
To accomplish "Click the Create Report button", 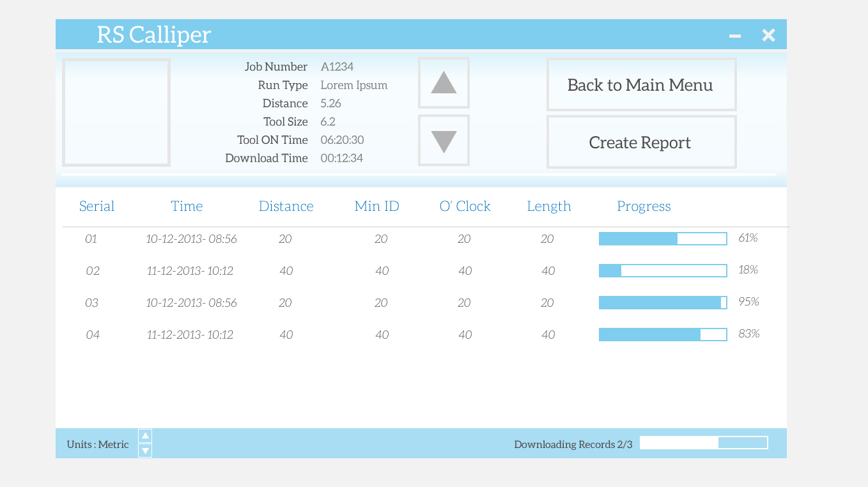I will click(x=641, y=142).
